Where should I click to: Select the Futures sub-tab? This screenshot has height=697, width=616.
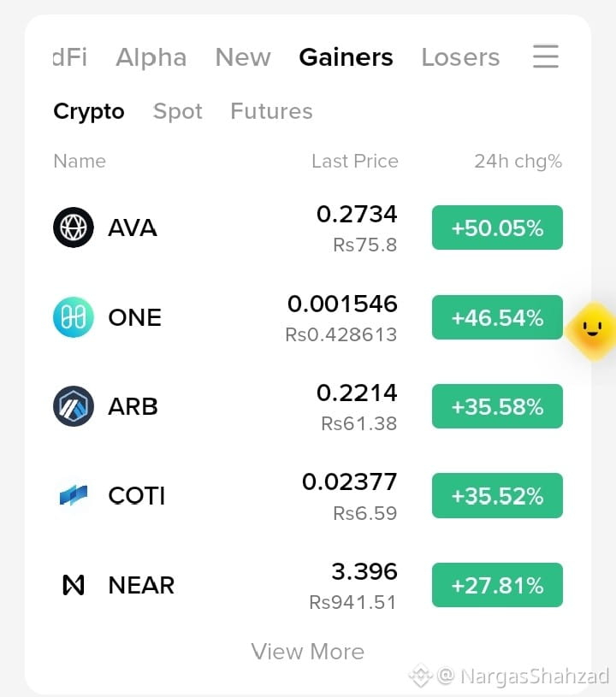(271, 111)
